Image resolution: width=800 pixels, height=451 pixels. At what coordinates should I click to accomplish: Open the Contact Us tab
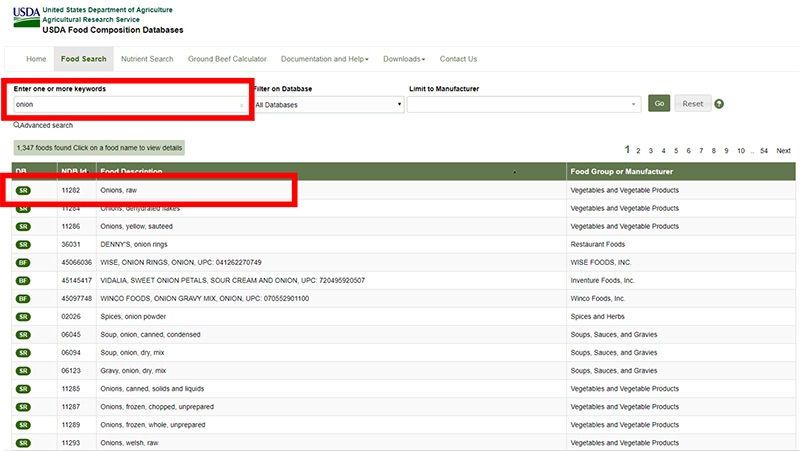click(x=458, y=59)
